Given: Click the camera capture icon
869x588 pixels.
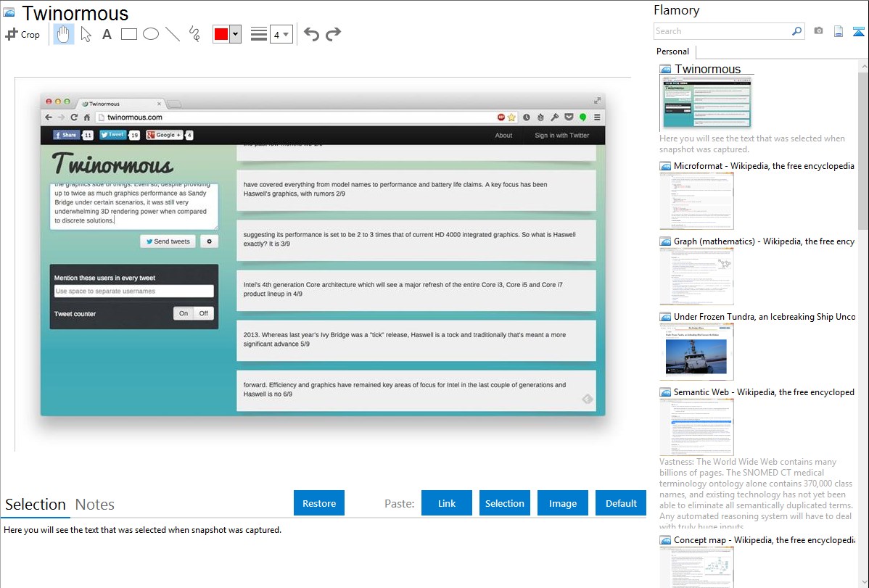Looking at the screenshot, I should pyautogui.click(x=818, y=31).
